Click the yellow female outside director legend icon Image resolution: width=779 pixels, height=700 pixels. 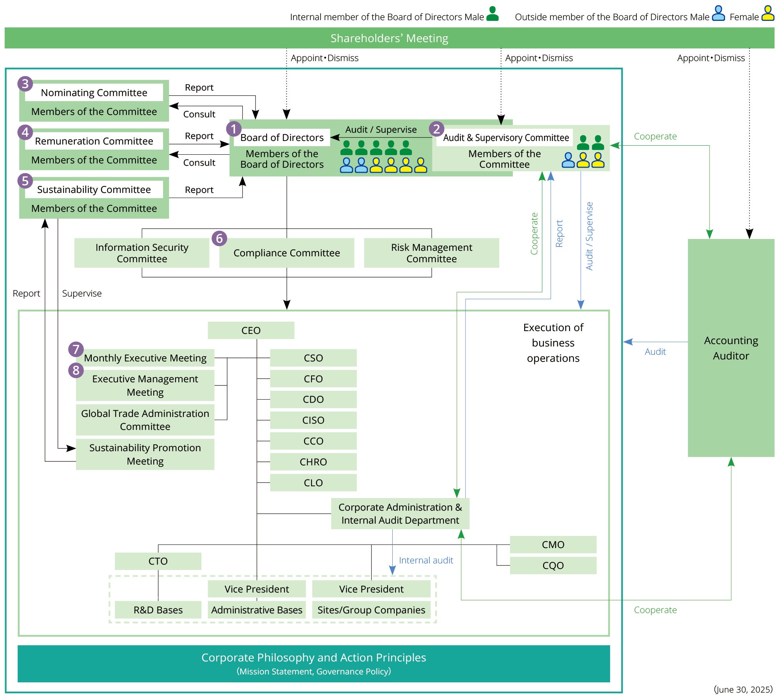768,13
